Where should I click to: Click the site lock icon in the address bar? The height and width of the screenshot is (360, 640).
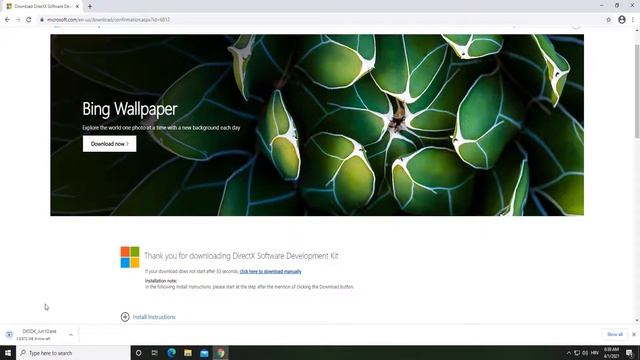point(42,20)
